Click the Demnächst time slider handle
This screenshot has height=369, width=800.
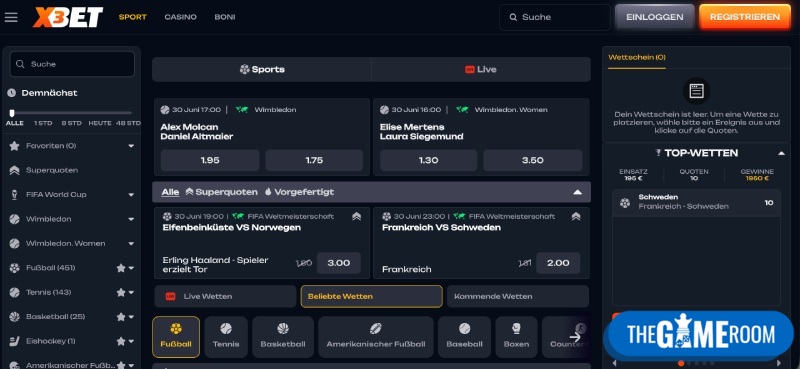(x=12, y=113)
